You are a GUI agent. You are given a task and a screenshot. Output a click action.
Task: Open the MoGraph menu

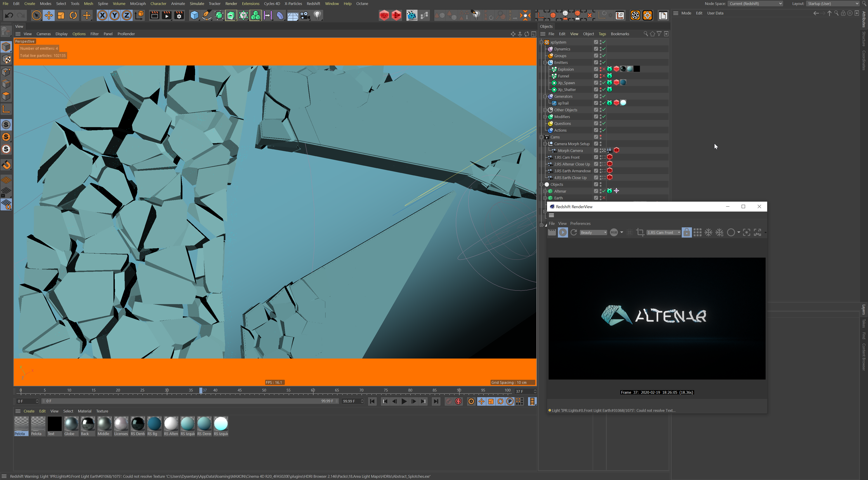click(x=137, y=4)
